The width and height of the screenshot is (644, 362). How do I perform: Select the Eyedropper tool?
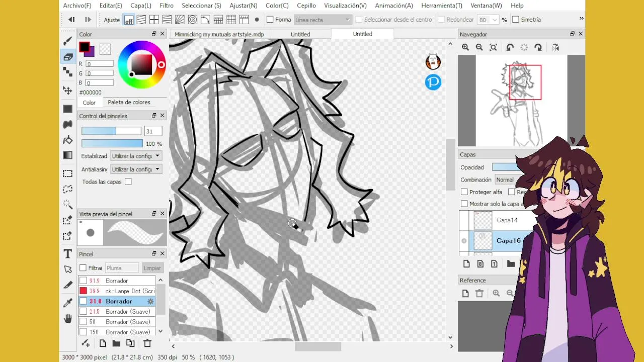point(67,303)
